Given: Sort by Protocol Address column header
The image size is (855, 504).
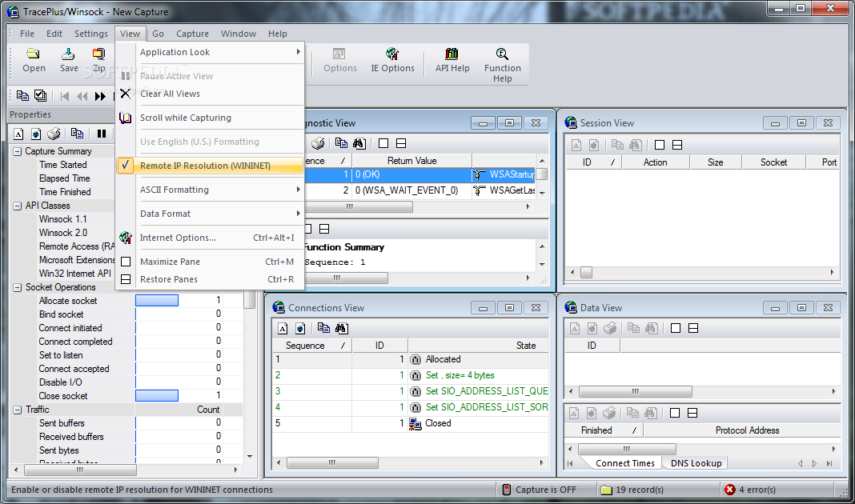Looking at the screenshot, I should click(x=741, y=430).
